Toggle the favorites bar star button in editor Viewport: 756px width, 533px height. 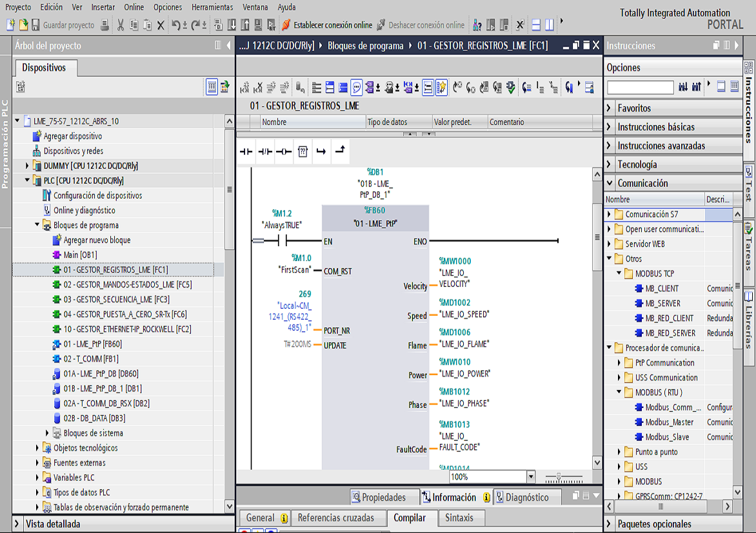point(442,88)
